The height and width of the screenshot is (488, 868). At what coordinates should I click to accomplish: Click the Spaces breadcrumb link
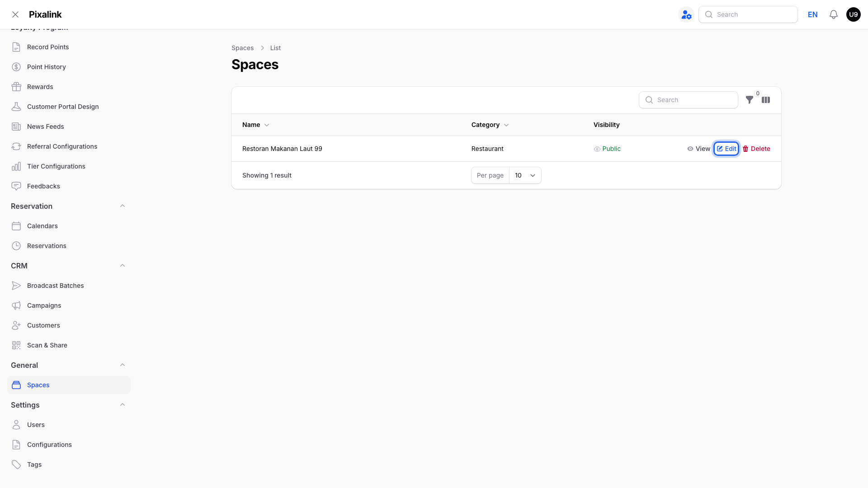(243, 48)
